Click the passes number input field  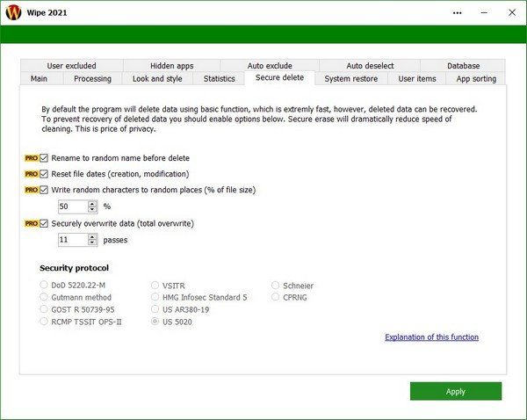point(72,239)
